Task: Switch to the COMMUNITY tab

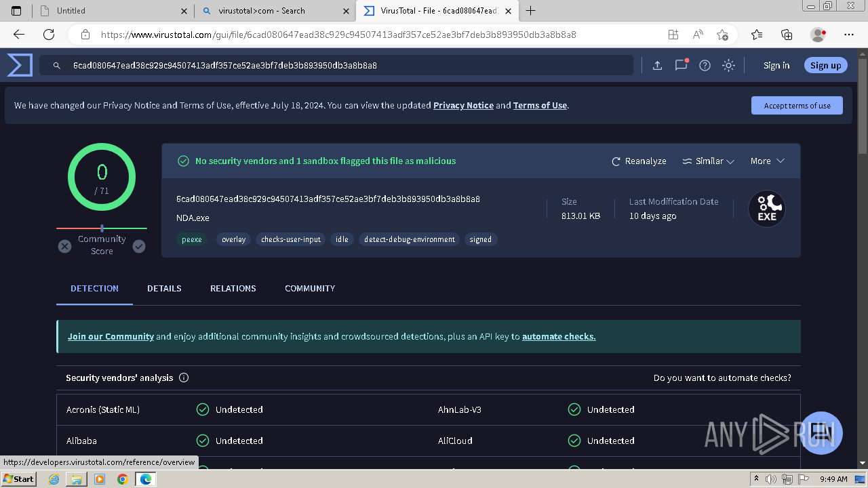Action: [x=310, y=288]
